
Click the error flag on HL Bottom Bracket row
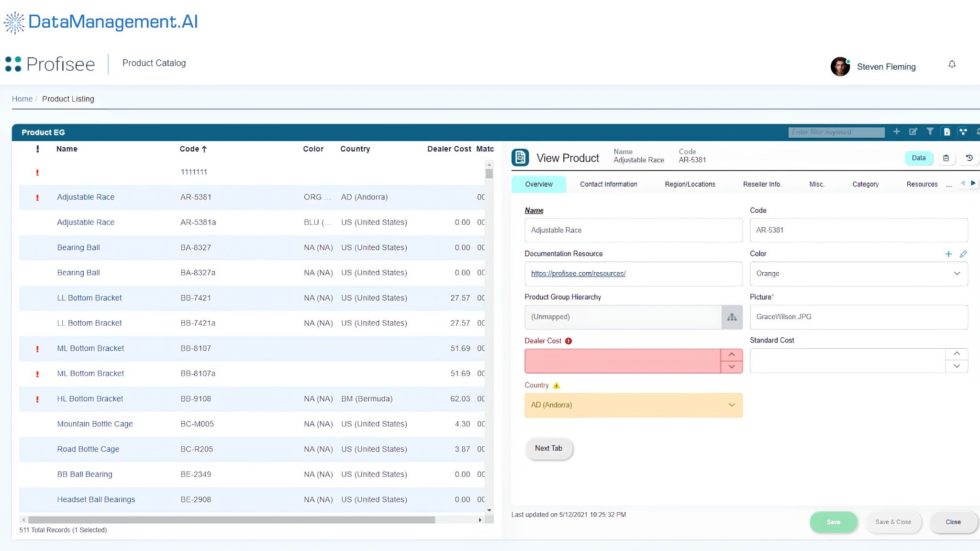coord(37,399)
